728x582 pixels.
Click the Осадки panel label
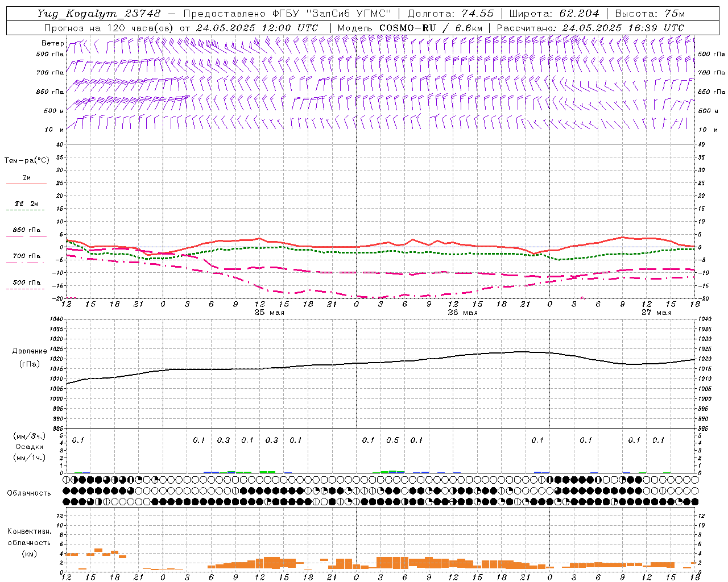click(30, 447)
